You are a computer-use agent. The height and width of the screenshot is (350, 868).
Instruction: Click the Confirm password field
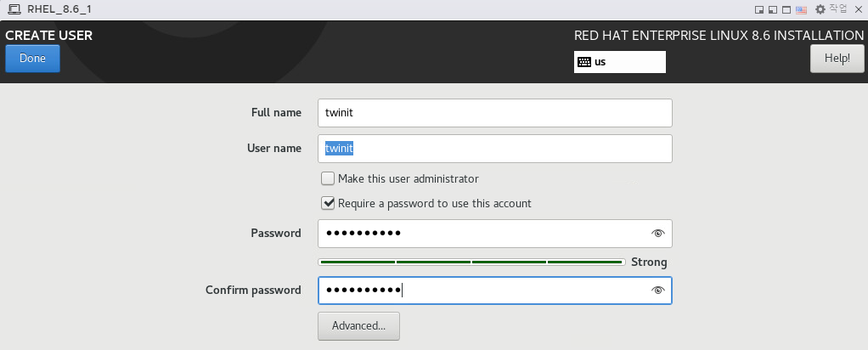click(495, 291)
